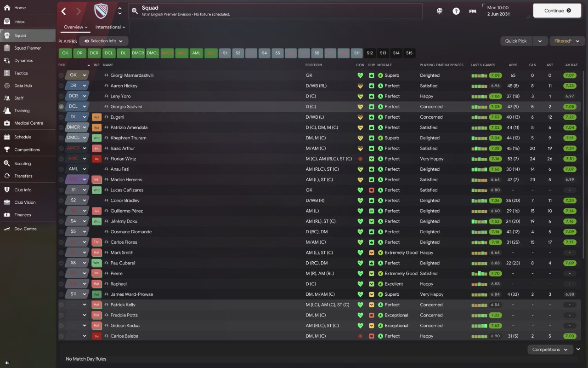Click the S11 substitute chip
Screen dimensions: 588x368
357,53
